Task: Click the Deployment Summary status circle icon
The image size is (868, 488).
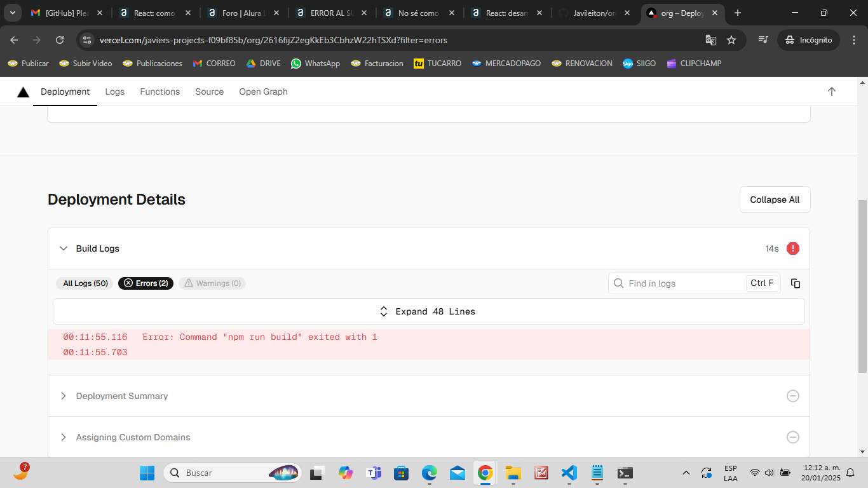Action: (792, 396)
